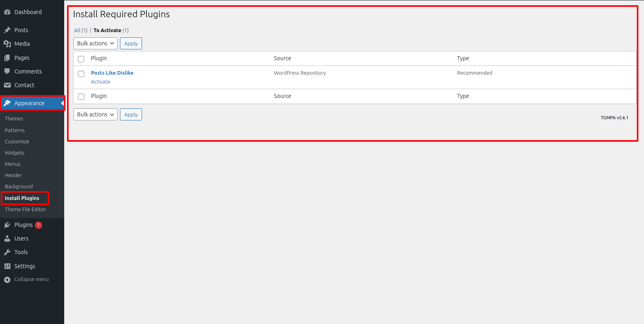Viewport: 644px width, 324px height.
Task: Click the Collapse menu arrow icon
Action: pos(7,279)
